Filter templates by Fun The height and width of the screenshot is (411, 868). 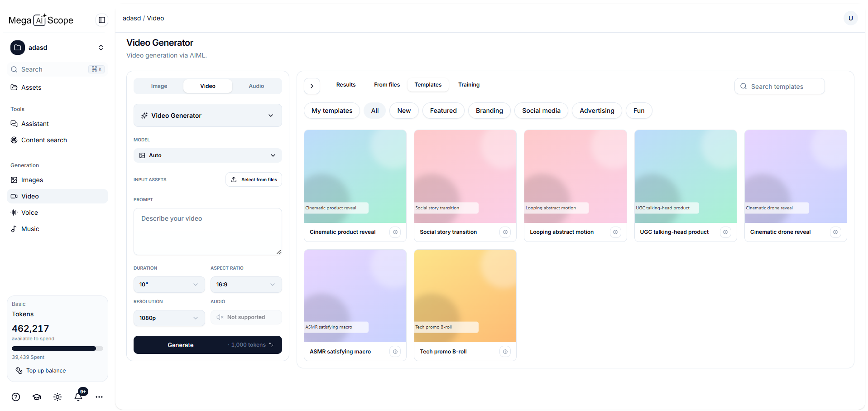[x=639, y=111]
